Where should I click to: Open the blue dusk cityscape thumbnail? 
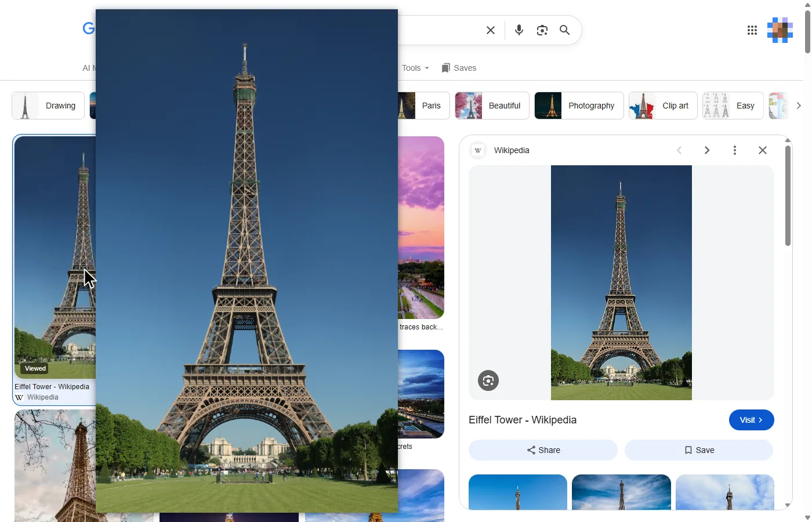(421, 394)
